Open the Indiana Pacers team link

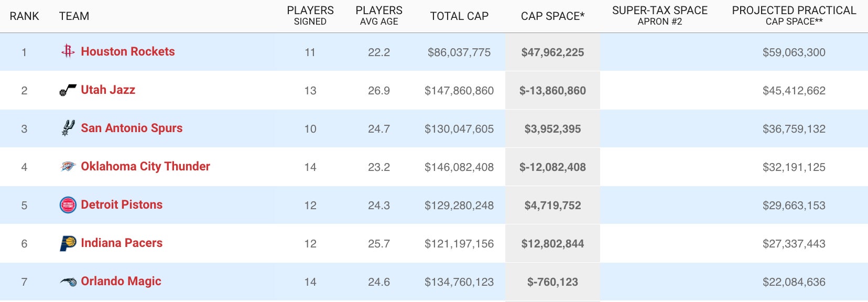(122, 243)
